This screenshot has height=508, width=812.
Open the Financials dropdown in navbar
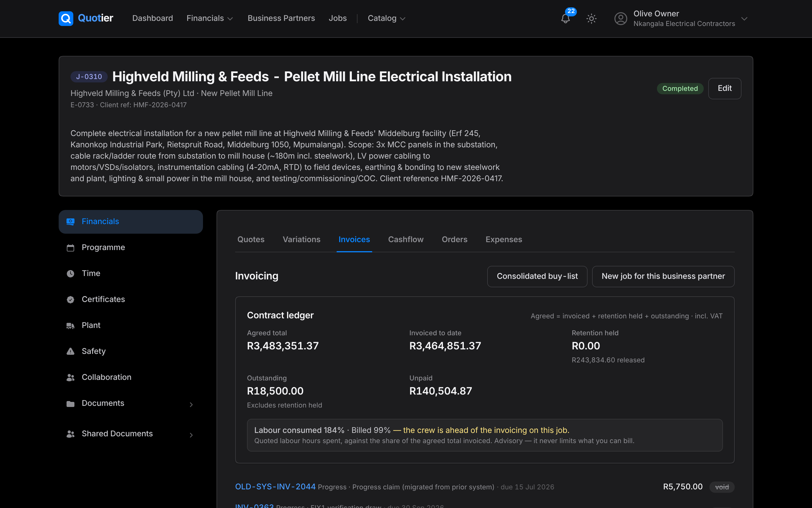(210, 18)
